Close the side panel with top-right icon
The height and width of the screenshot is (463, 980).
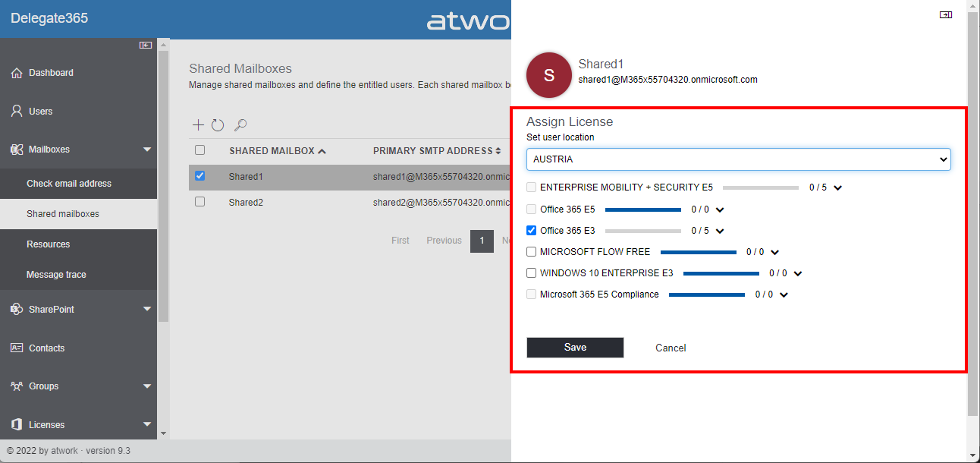(x=945, y=14)
